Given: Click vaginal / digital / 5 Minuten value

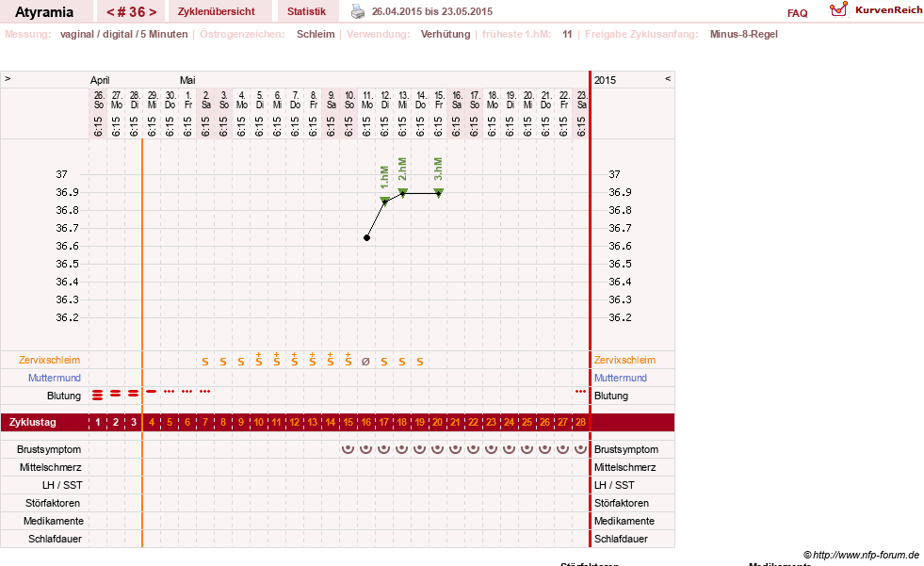Looking at the screenshot, I should point(123,34).
